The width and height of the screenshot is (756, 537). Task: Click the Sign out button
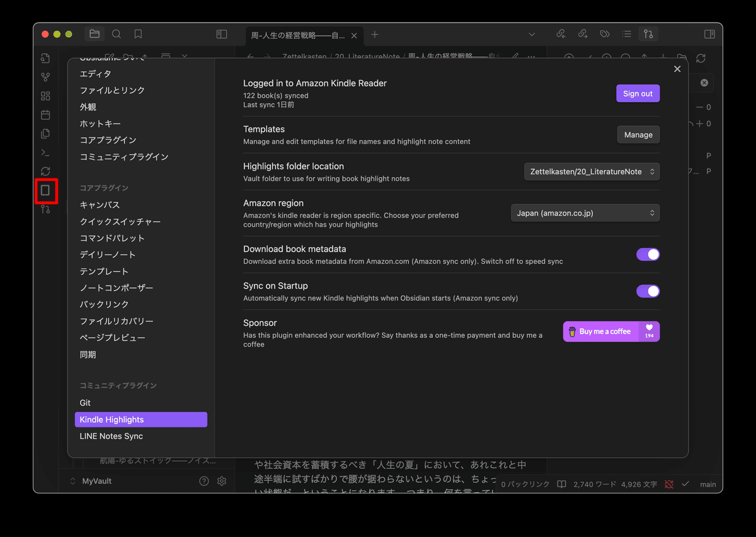point(638,93)
